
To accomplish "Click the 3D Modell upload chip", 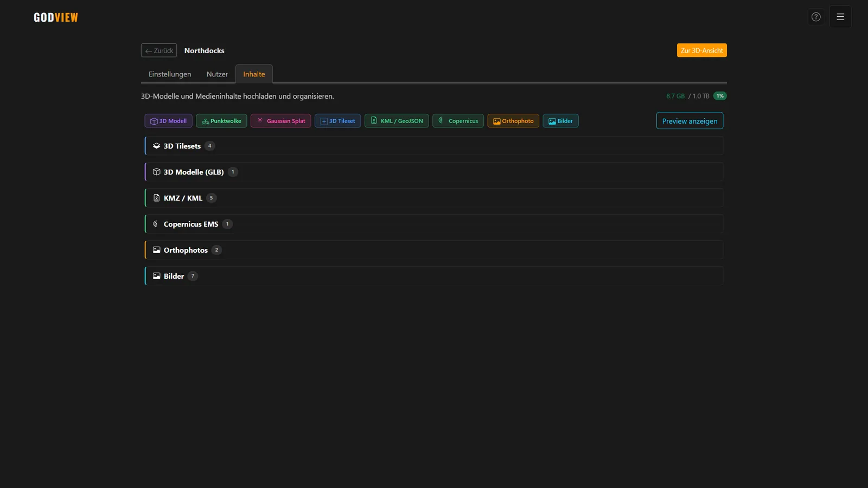I will 168,121.
